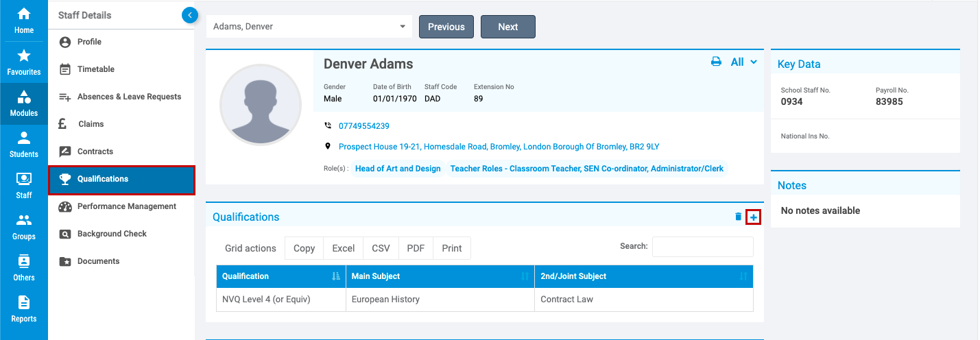
Task: Click the qualifications Search input field
Action: tap(702, 247)
